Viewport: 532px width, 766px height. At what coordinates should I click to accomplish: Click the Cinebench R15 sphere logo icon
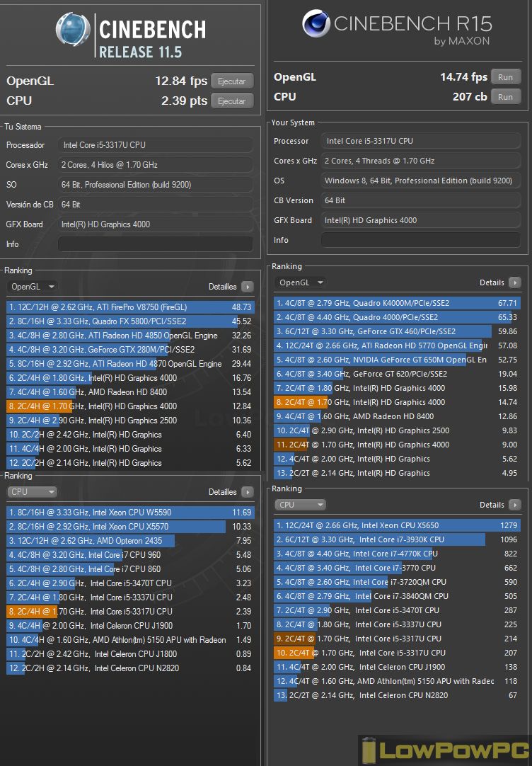click(316, 23)
